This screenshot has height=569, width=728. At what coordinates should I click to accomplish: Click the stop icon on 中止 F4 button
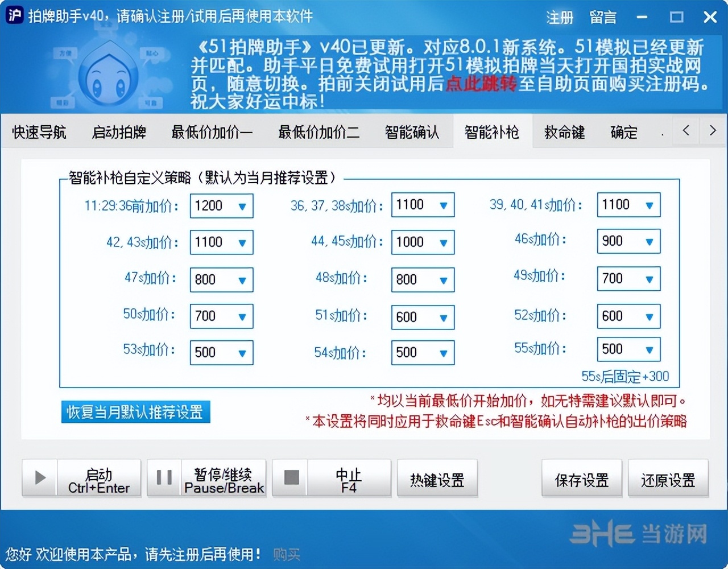pos(291,478)
